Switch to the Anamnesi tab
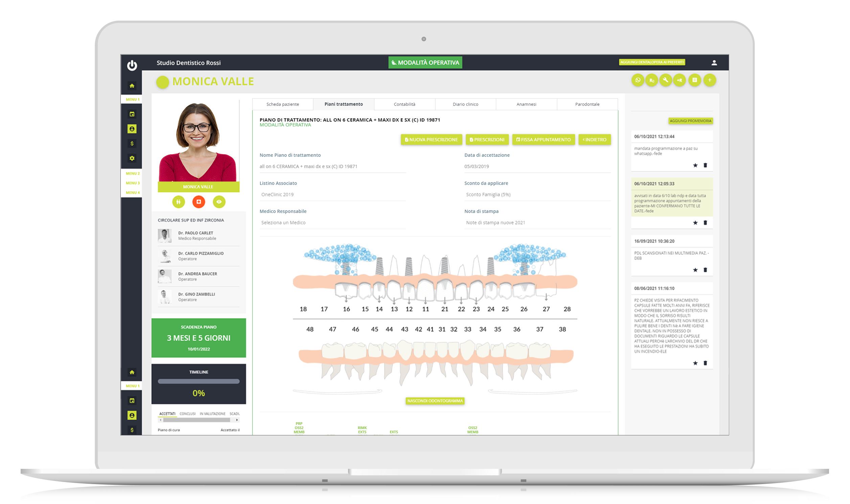The height and width of the screenshot is (504, 850). pos(526,104)
